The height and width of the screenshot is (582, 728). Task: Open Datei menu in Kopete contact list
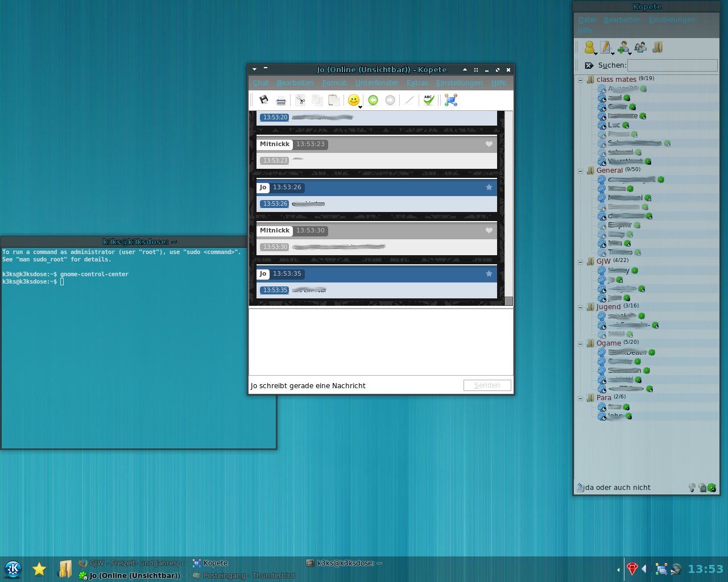[587, 20]
